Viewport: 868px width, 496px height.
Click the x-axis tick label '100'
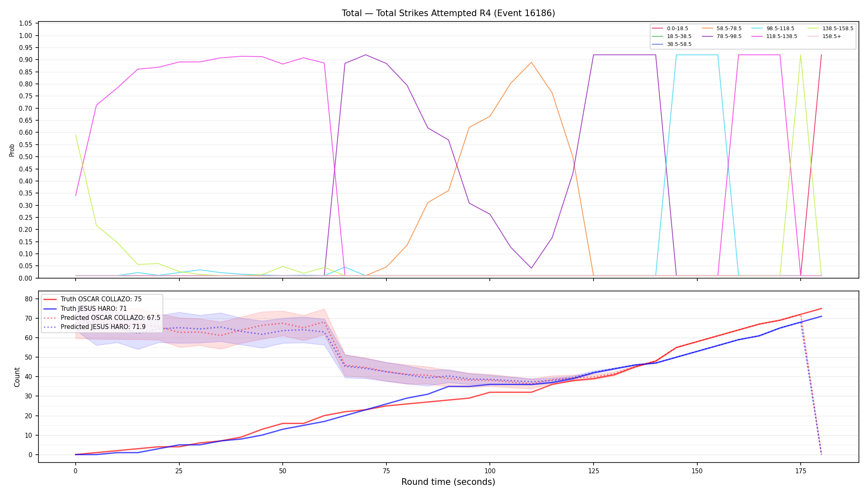(490, 471)
